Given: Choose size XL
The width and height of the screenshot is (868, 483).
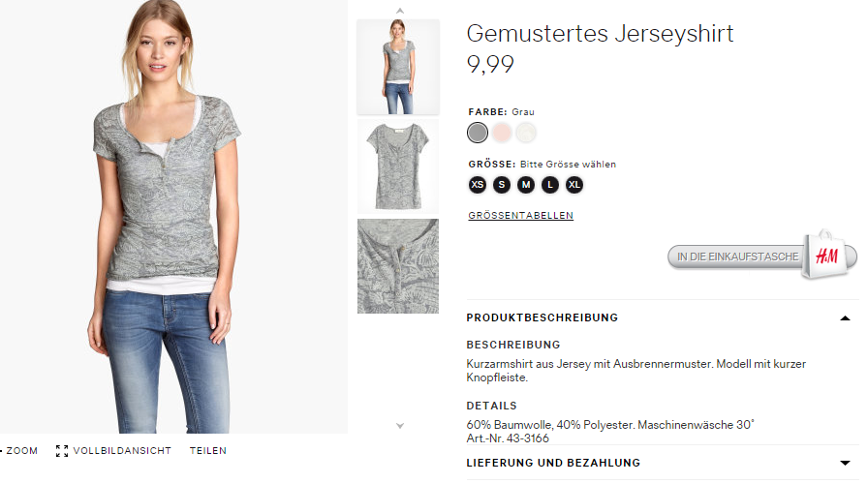Looking at the screenshot, I should pyautogui.click(x=574, y=185).
